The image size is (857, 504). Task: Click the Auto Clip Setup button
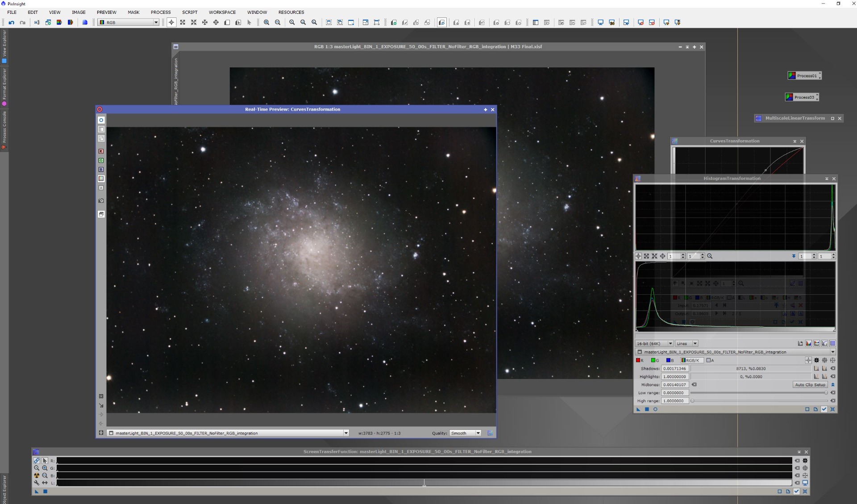pyautogui.click(x=810, y=384)
